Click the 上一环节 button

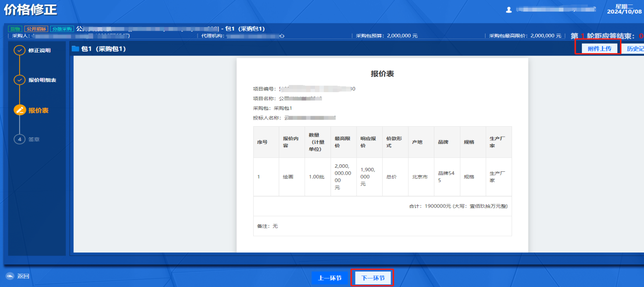[330, 278]
